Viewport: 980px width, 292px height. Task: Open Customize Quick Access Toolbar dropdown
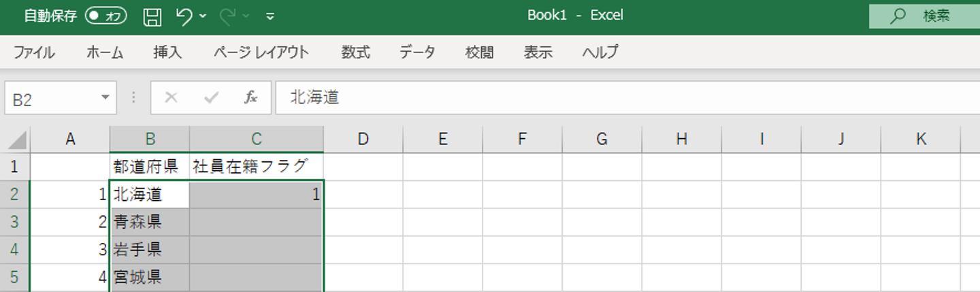(270, 16)
